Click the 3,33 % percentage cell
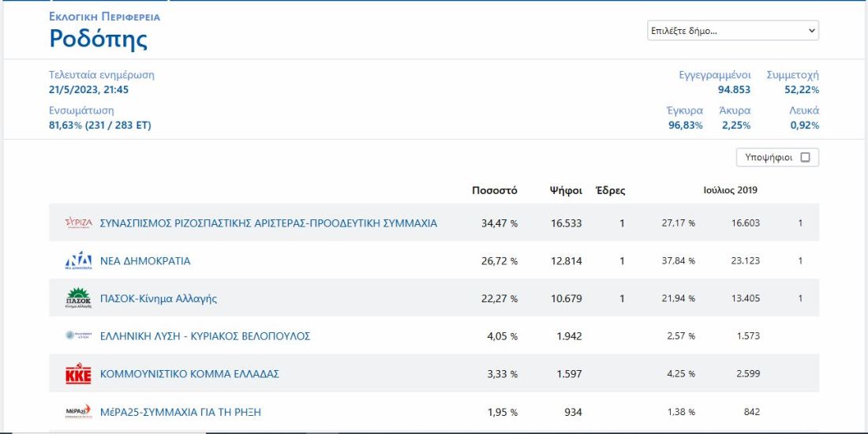Viewport: 868px width, 434px height. point(502,374)
